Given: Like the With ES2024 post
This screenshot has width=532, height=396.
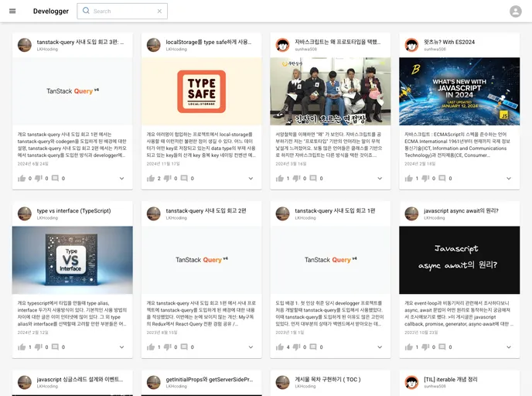Looking at the screenshot, I should [408, 178].
